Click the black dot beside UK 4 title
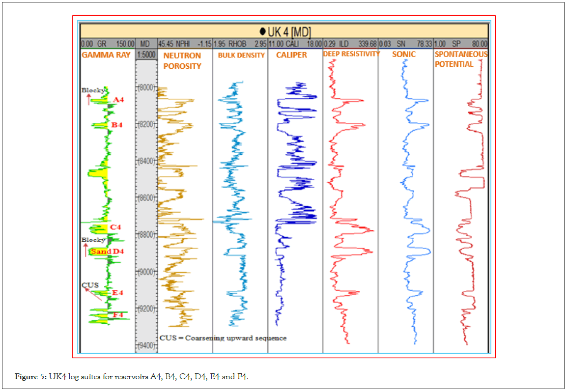Image resolution: width=567 pixels, height=392 pixels. pyautogui.click(x=262, y=32)
